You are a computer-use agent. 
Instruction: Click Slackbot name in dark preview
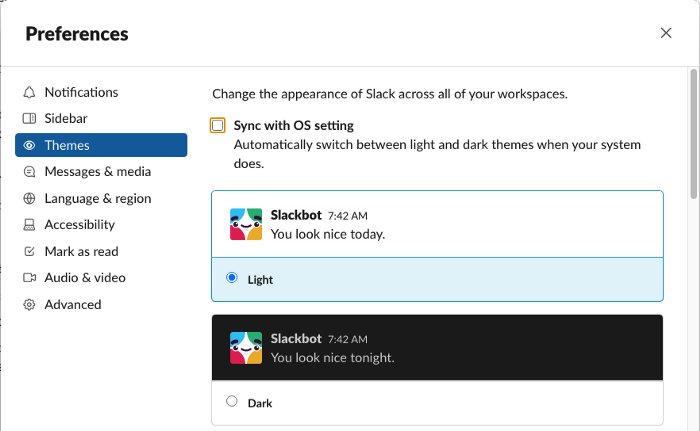point(296,339)
